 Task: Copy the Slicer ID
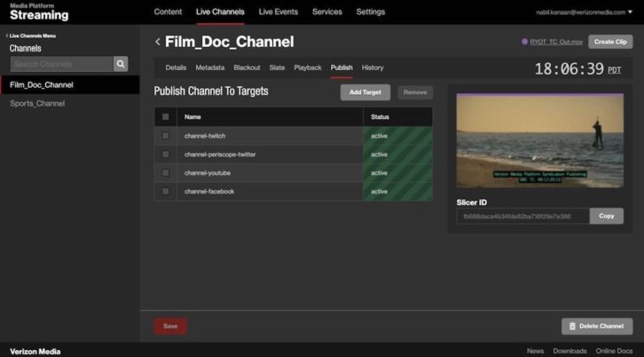point(606,216)
